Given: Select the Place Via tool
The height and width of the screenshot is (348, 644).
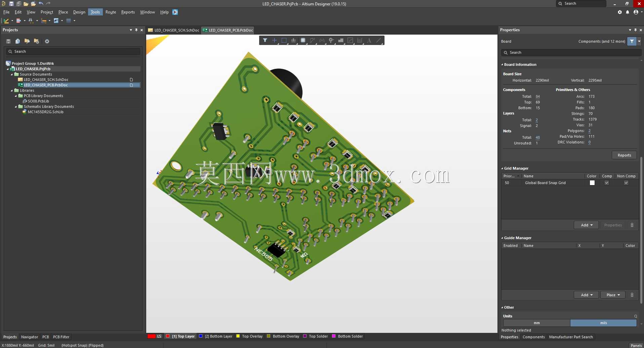Looking at the screenshot, I should point(331,40).
